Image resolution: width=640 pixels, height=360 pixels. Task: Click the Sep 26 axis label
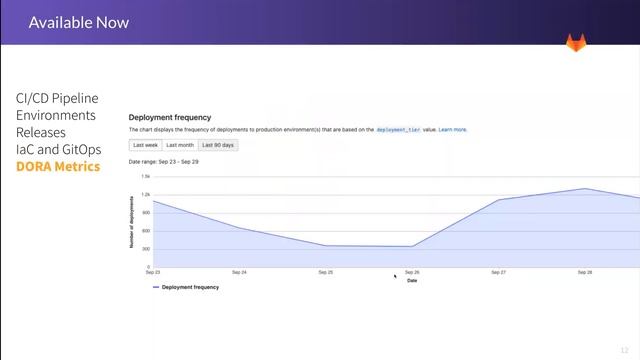412,272
